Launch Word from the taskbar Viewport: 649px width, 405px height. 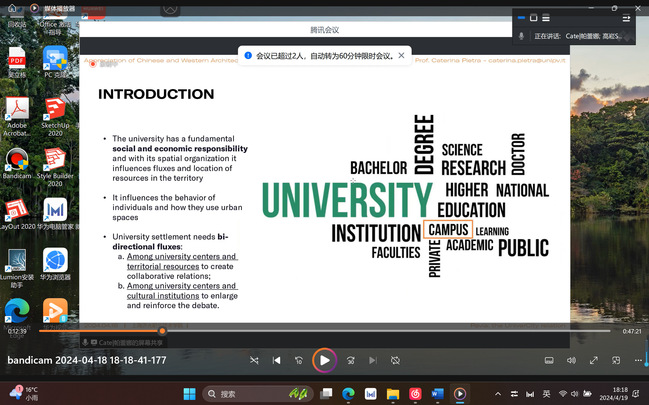click(x=437, y=394)
